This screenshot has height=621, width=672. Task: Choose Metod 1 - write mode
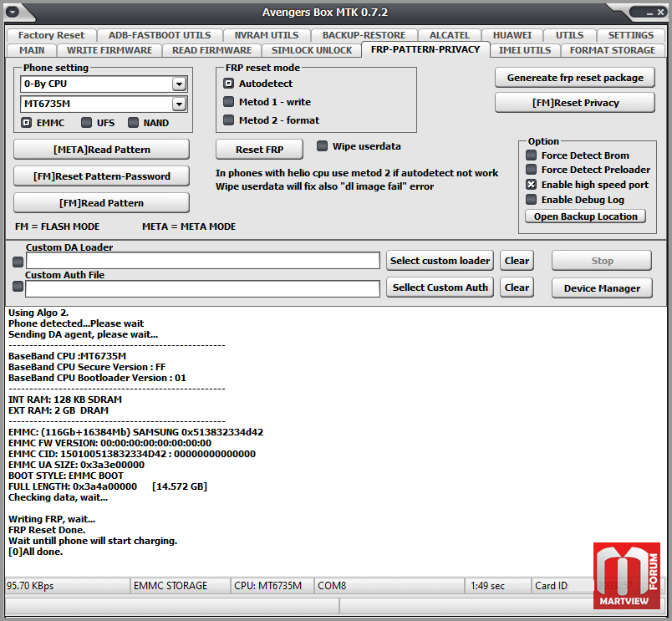pos(267,102)
